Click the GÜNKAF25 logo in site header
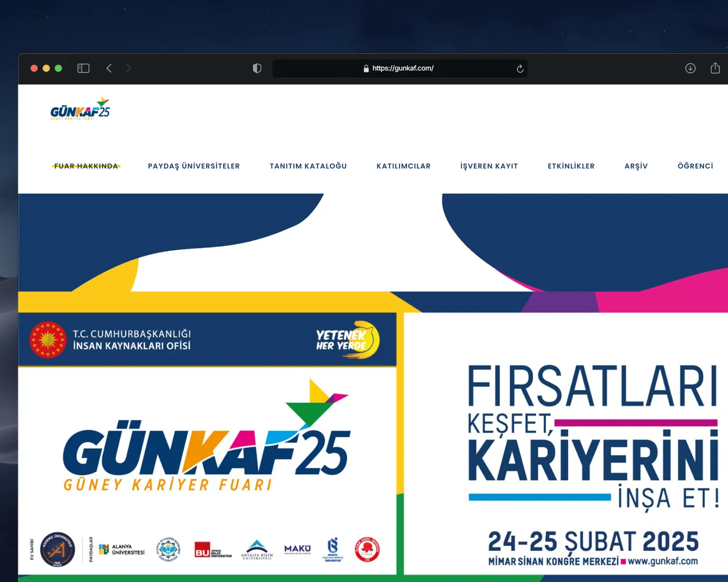728x582 pixels. coord(80,109)
